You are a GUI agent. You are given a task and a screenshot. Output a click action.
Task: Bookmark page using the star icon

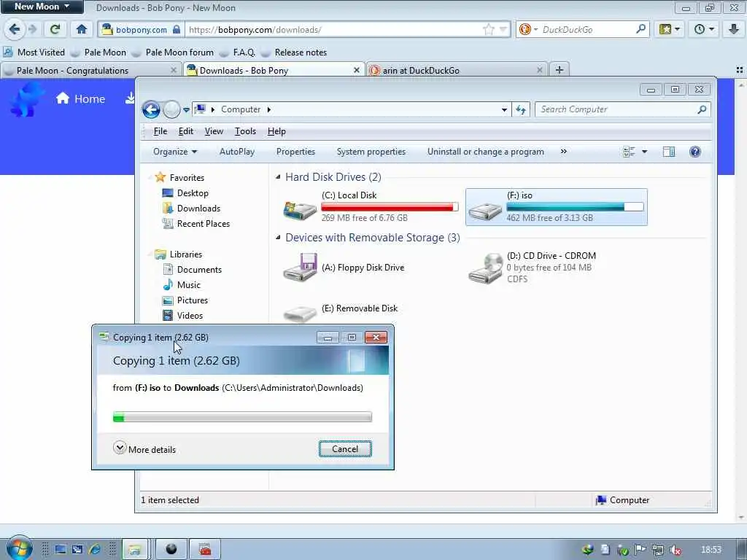pyautogui.click(x=488, y=29)
